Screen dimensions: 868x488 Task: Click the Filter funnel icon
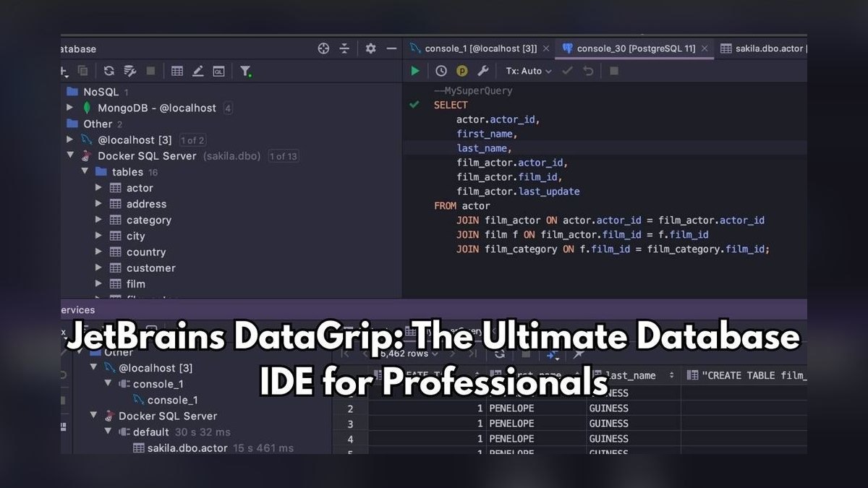(x=246, y=71)
